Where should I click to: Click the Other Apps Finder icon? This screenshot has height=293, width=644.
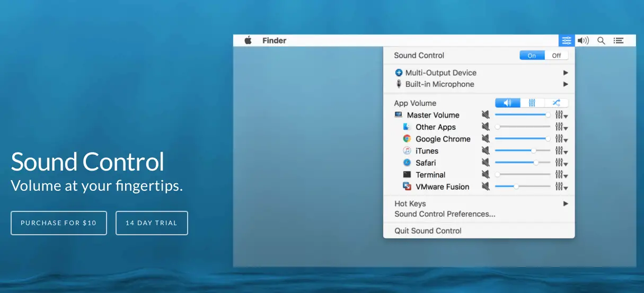[407, 127]
